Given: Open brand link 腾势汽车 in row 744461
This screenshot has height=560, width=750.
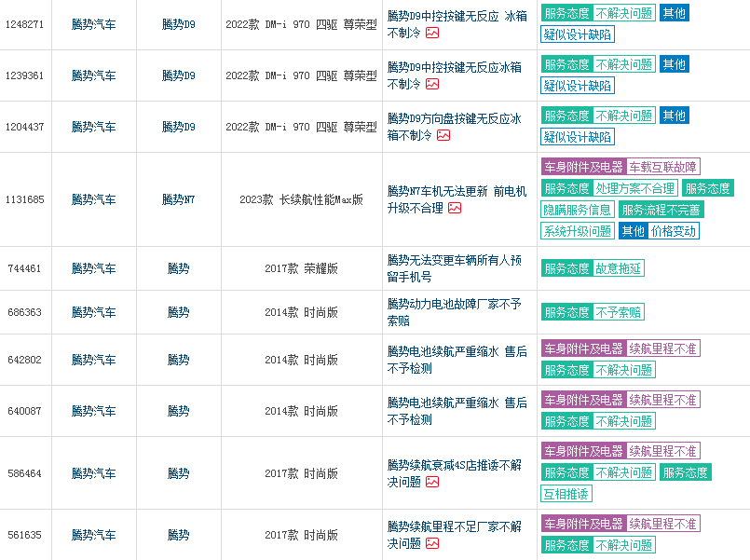Looking at the screenshot, I should (94, 268).
